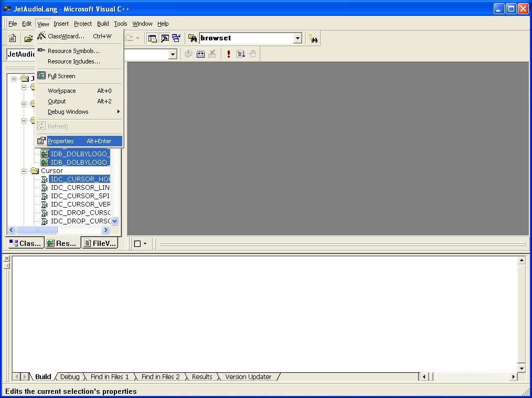Open the browset find combo dropdown arrow
532x398 pixels.
(297, 38)
